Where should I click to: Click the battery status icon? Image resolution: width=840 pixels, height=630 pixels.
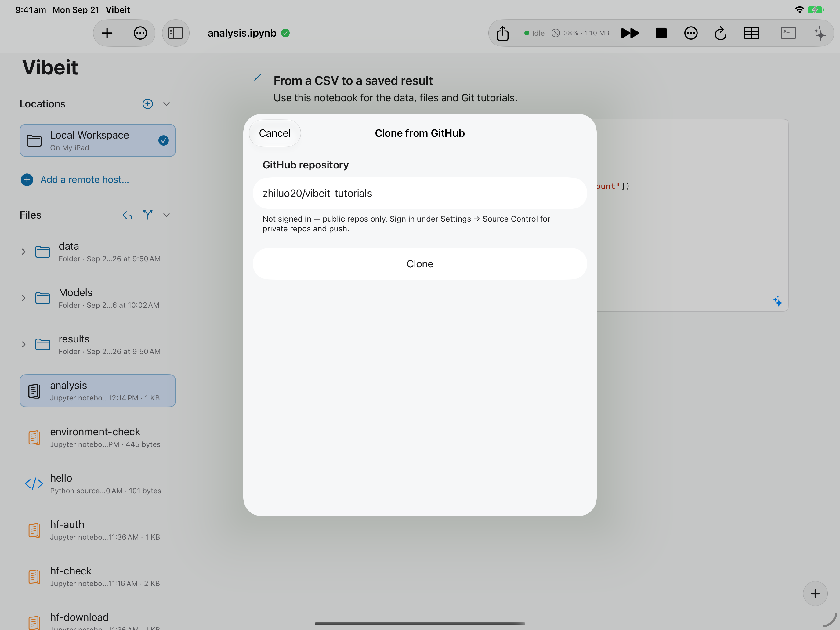[x=815, y=9]
